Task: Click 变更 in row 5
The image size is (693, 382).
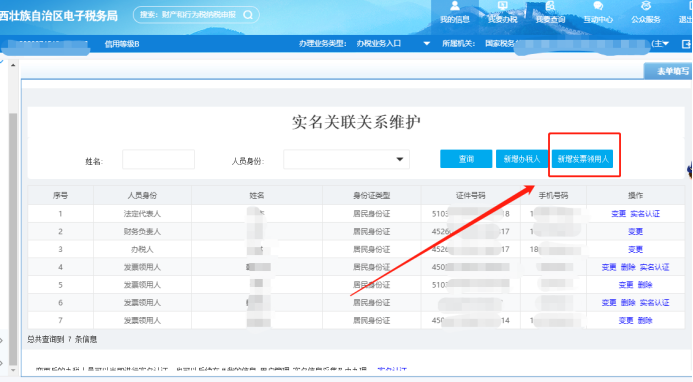Action: tap(626, 285)
